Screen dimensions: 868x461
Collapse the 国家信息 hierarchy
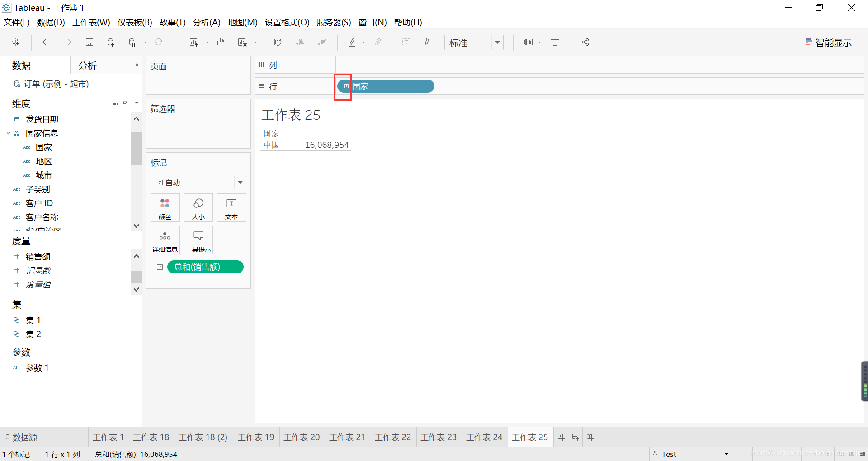8,133
